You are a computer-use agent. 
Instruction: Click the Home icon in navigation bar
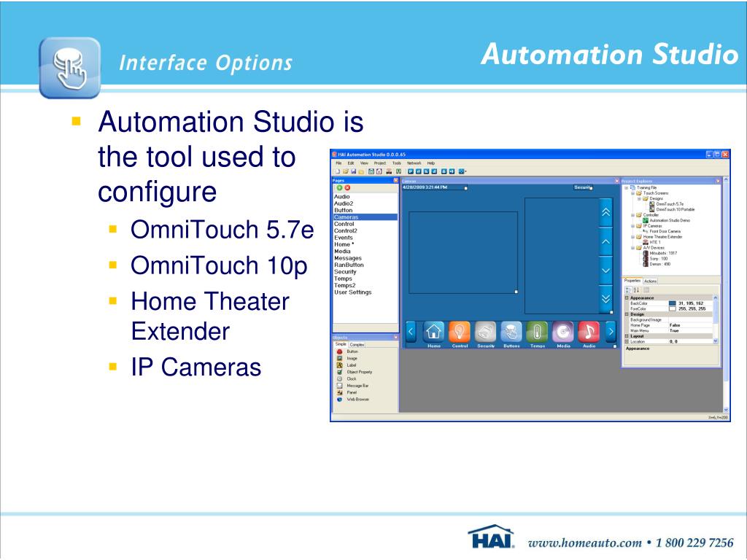pos(434,332)
